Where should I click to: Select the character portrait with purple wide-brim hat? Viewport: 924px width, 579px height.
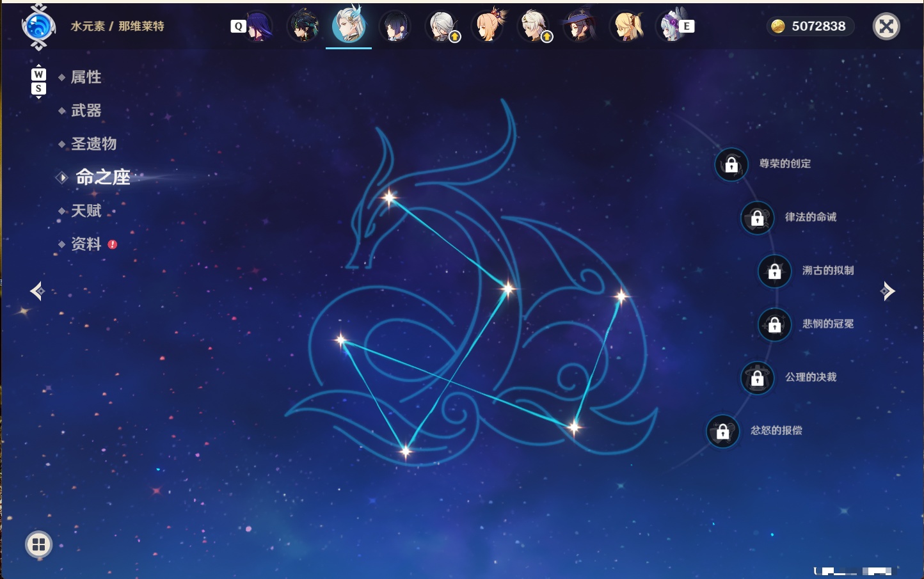(580, 26)
